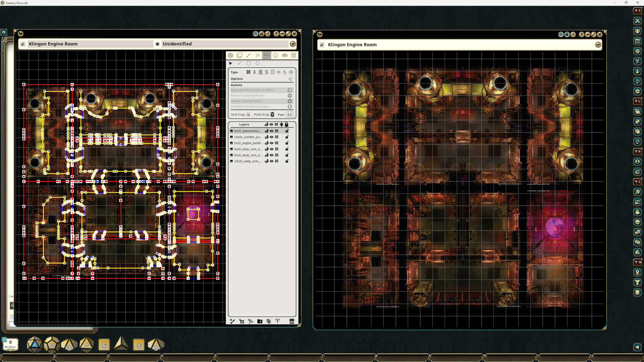Select the Paint tool in the map toolbar
This screenshot has height=362, width=644.
click(249, 55)
